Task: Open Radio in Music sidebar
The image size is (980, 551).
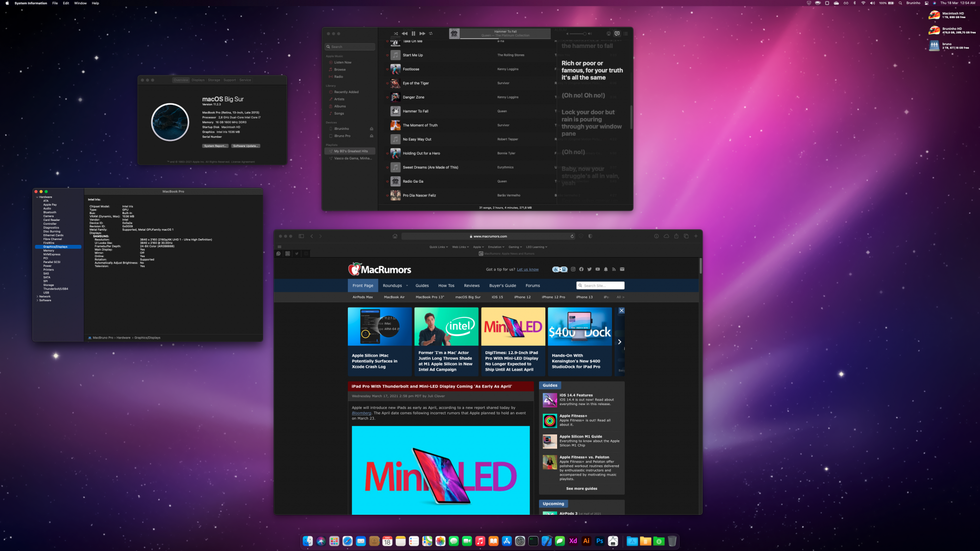Action: 339,77
